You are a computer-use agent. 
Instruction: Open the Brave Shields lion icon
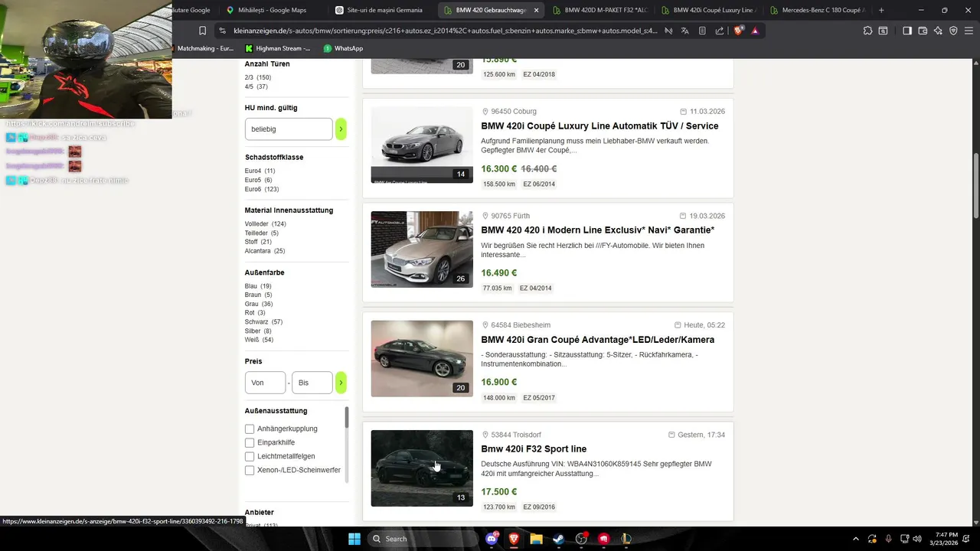[x=738, y=31]
